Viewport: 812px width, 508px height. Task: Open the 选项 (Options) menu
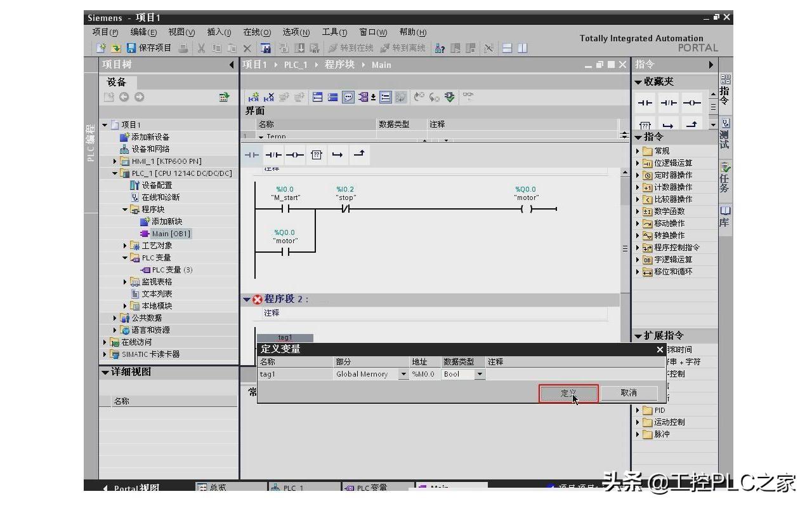(x=296, y=32)
